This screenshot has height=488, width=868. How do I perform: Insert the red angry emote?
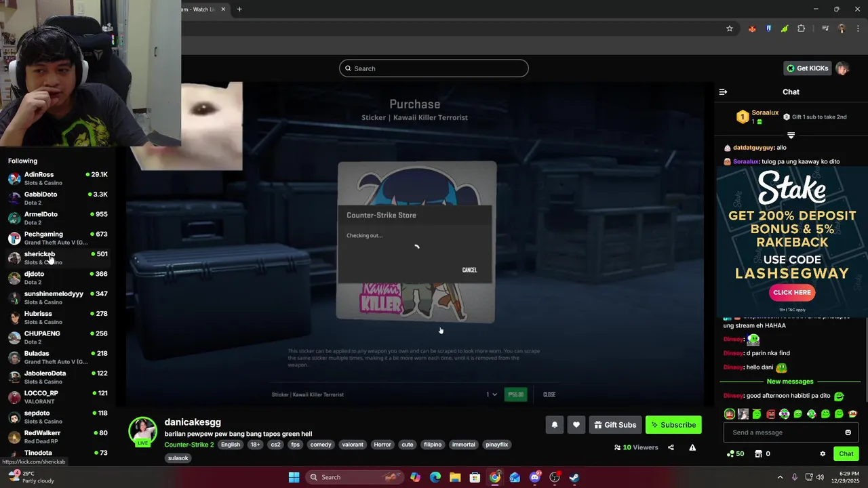pyautogui.click(x=770, y=413)
